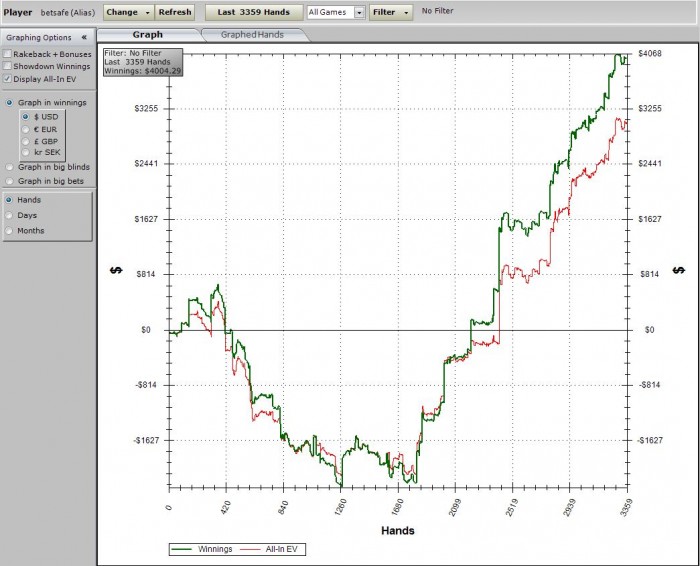Collapse the Graphing Options panel
The width and height of the screenshot is (700, 566).
84,37
